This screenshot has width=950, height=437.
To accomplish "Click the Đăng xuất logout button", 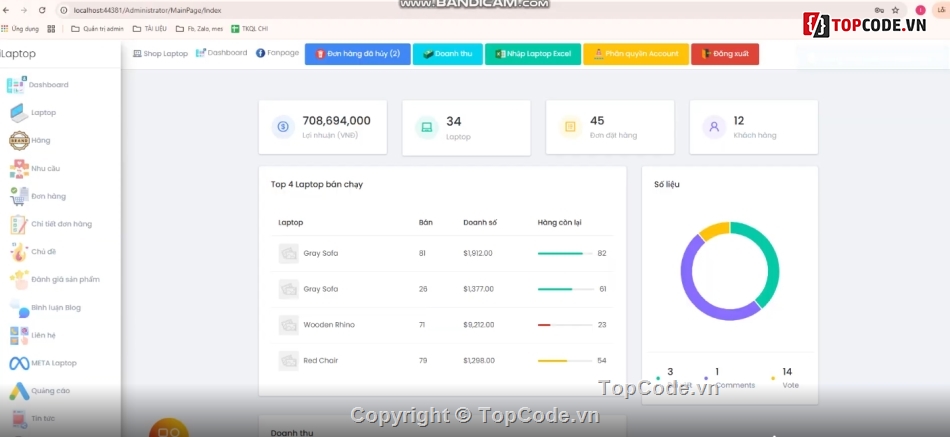I will pos(725,54).
